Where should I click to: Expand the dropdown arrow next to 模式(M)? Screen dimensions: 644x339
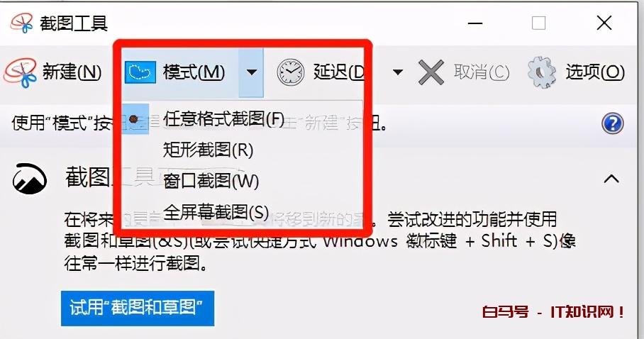[251, 73]
